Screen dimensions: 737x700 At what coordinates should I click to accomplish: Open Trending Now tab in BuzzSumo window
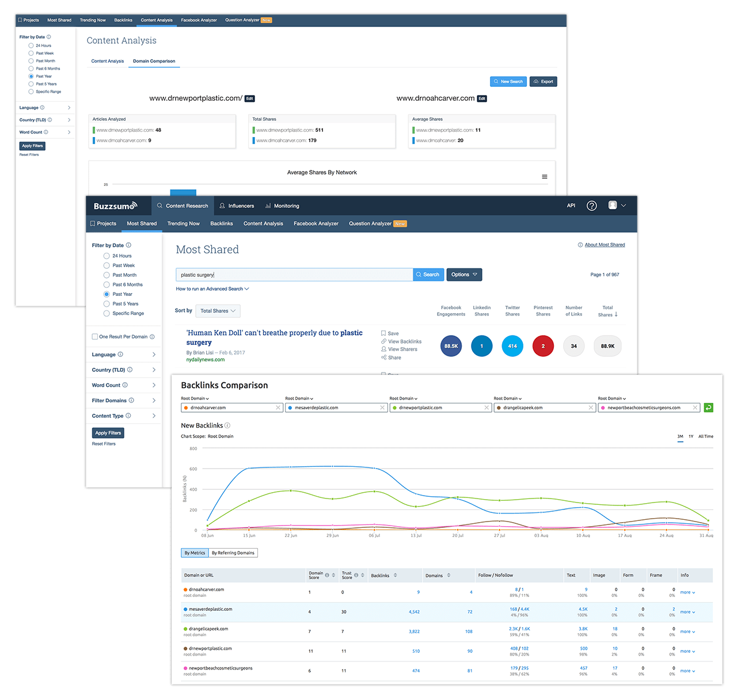click(x=184, y=223)
